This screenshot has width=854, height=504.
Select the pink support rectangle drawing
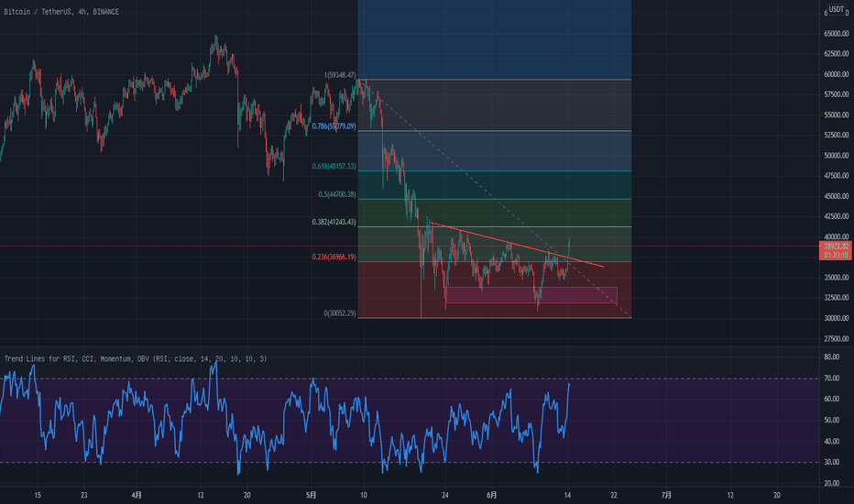point(531,295)
